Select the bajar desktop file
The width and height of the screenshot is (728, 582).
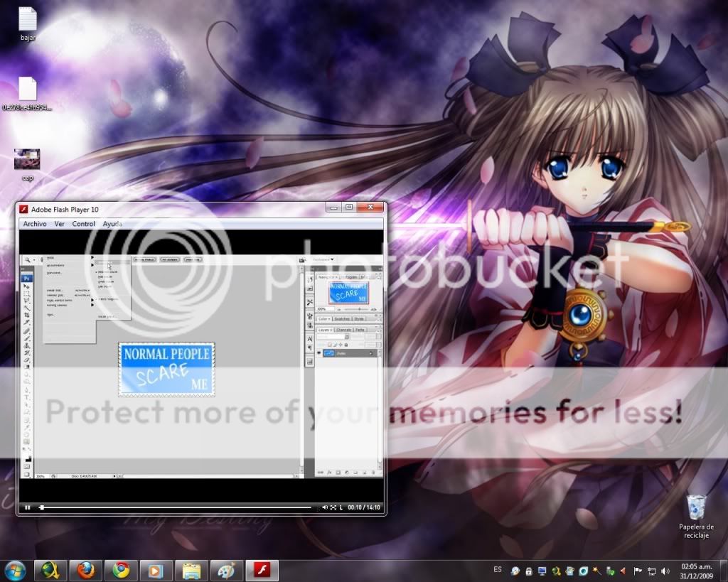click(28, 24)
